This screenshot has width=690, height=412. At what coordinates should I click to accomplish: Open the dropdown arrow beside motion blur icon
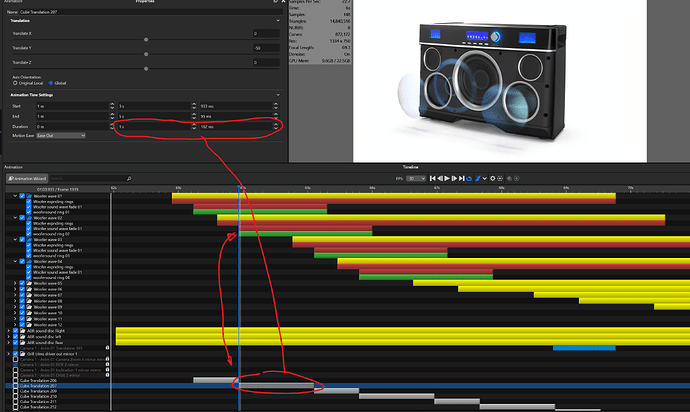[484, 178]
